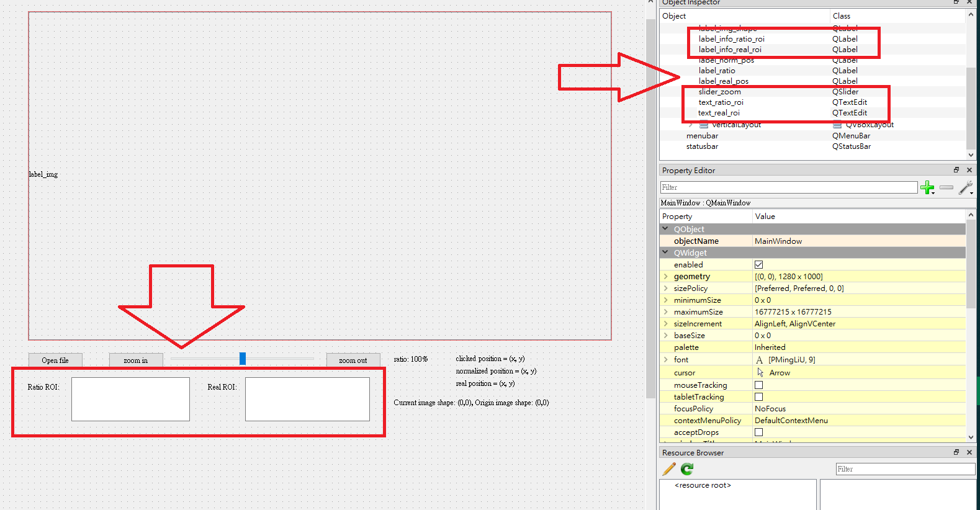
Task: Select slider_zoom in the object tree
Action: [719, 92]
